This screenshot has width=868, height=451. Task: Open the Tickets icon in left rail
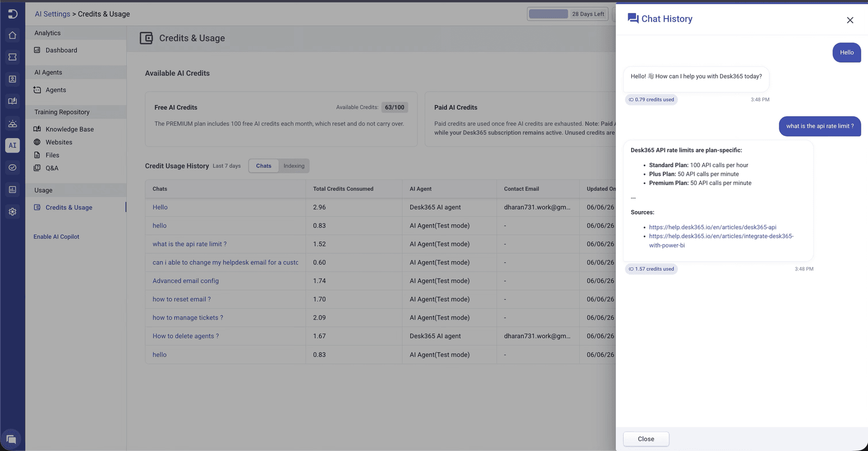point(12,57)
